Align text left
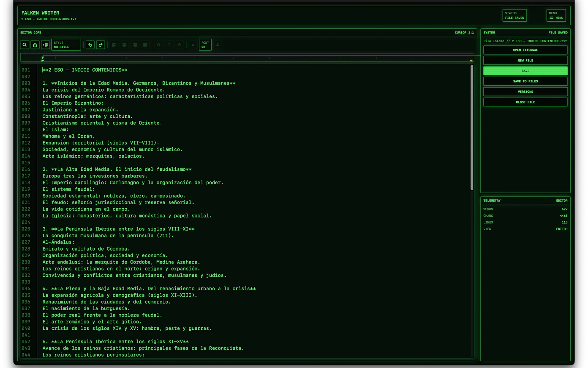This screenshot has width=588, height=368. [x=114, y=45]
